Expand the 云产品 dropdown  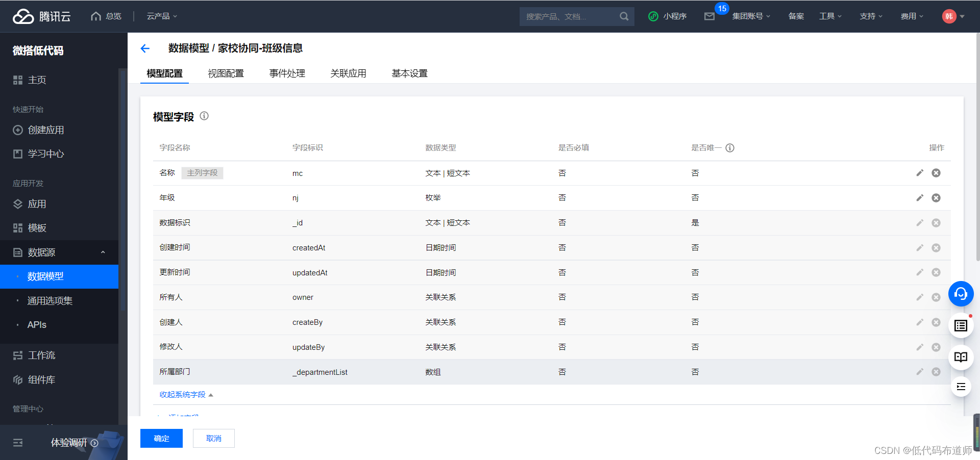[x=162, y=16]
